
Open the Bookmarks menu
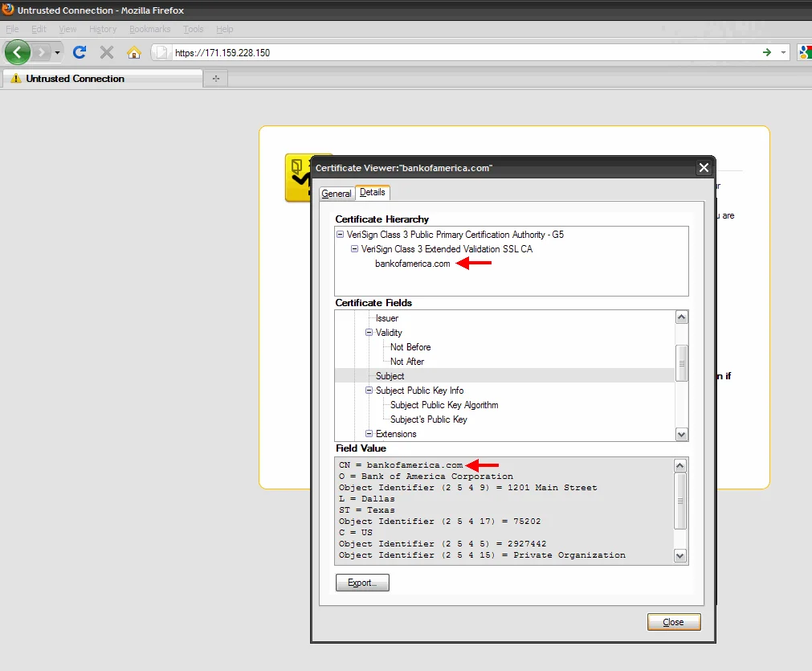149,29
